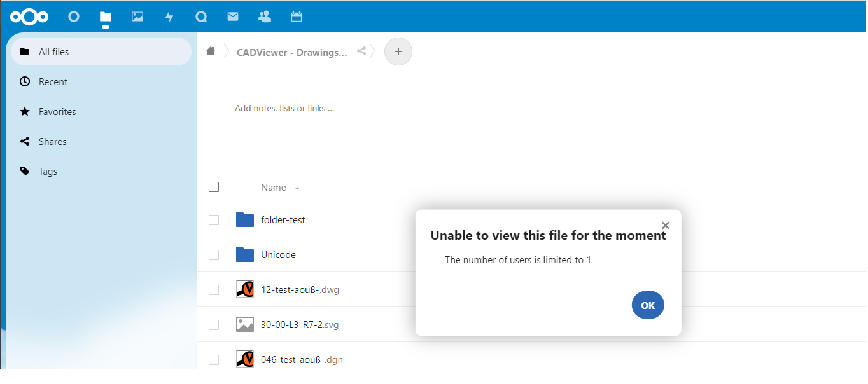Select the Files app icon
Viewport: 868px width, 384px height.
(106, 16)
